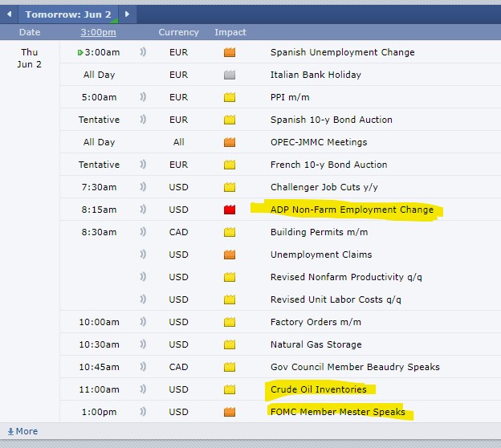Open the Tomorrow: Jun 2 date tab

tap(68, 14)
